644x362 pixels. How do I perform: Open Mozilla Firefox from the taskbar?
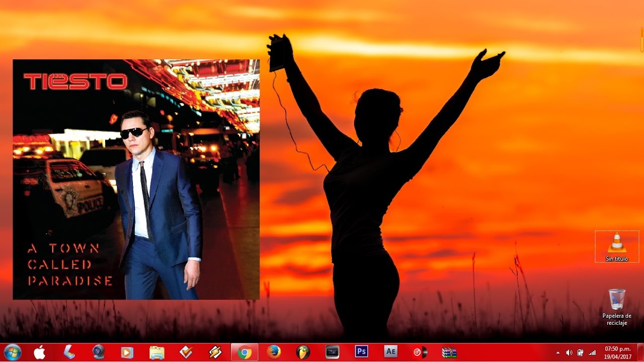274,352
